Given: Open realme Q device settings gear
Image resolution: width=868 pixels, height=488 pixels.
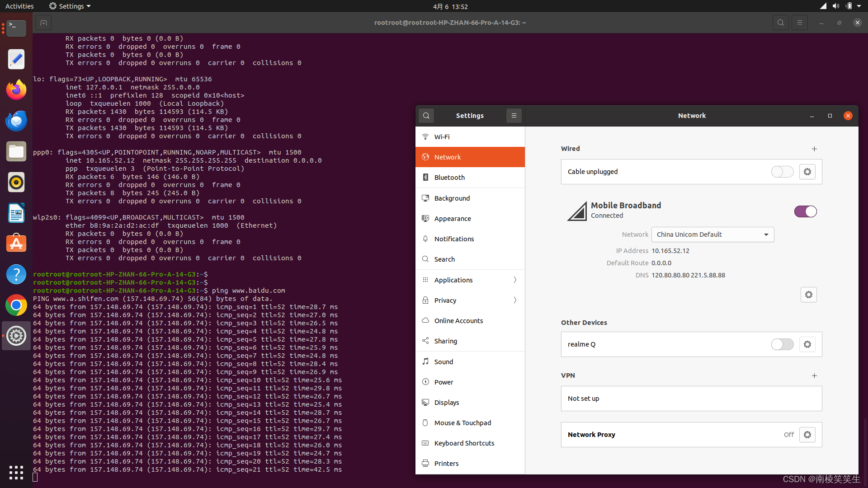Looking at the screenshot, I should pyautogui.click(x=807, y=344).
